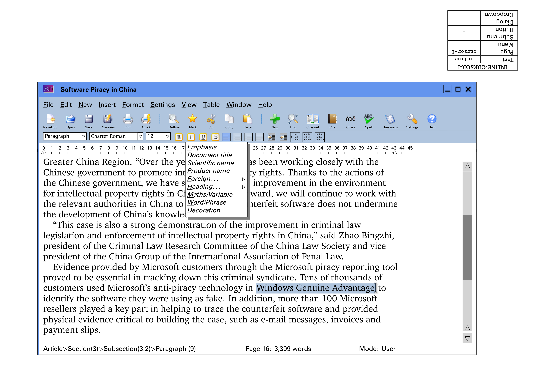Apply the third list style icon

(x=320, y=137)
